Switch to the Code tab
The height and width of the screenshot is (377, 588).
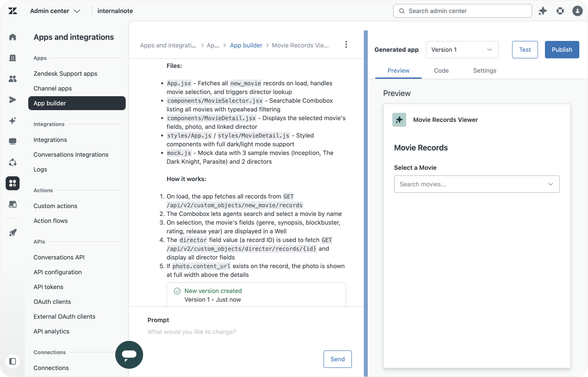click(441, 71)
